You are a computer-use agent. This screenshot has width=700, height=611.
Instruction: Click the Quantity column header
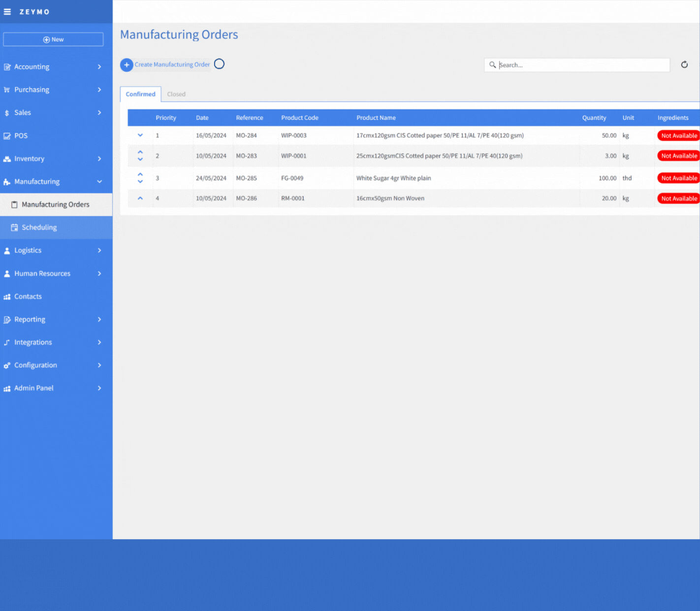(594, 118)
